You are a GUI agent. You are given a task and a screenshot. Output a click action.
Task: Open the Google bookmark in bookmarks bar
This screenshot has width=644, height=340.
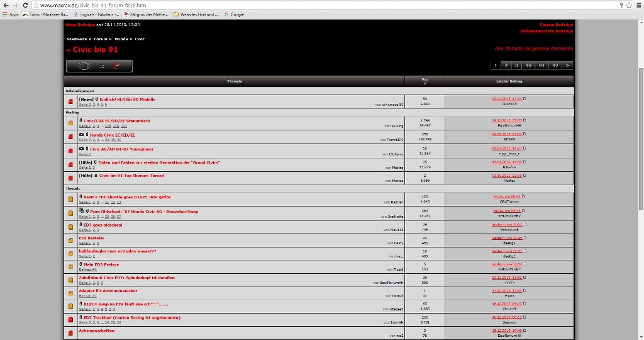234,14
